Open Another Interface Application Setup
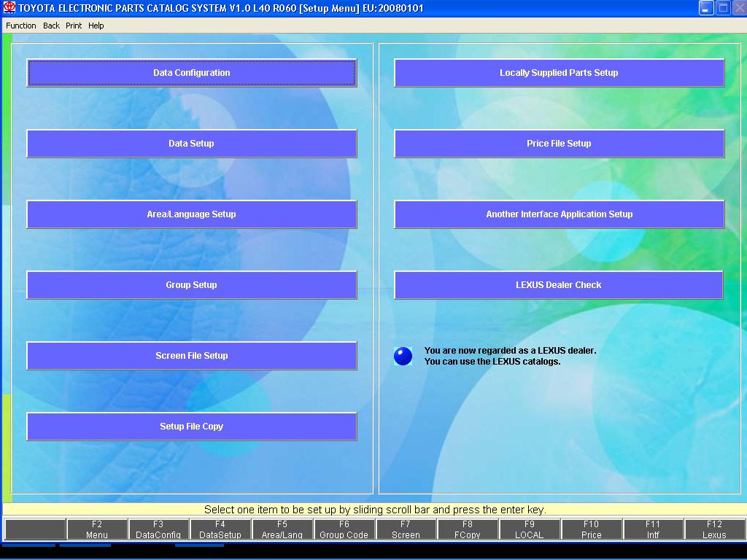 (559, 214)
